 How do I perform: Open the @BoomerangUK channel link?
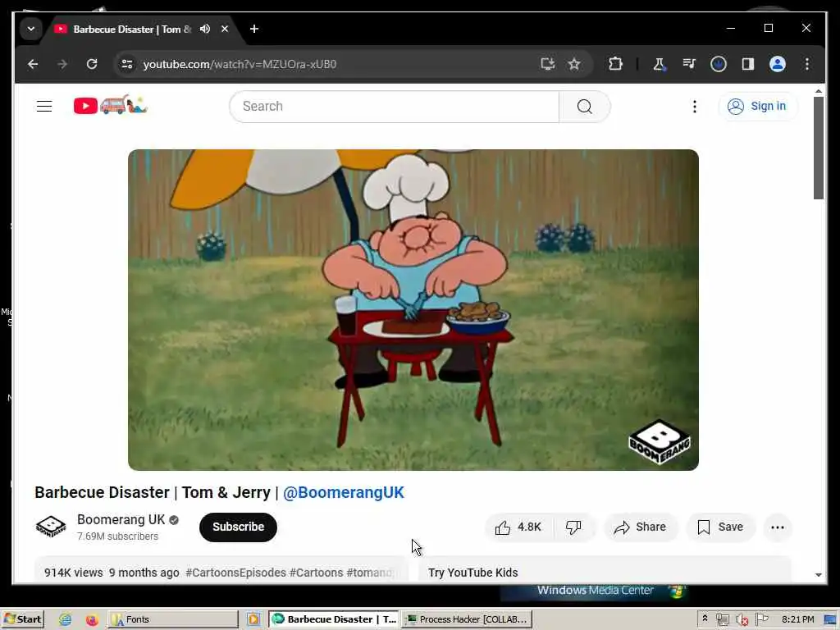344,492
